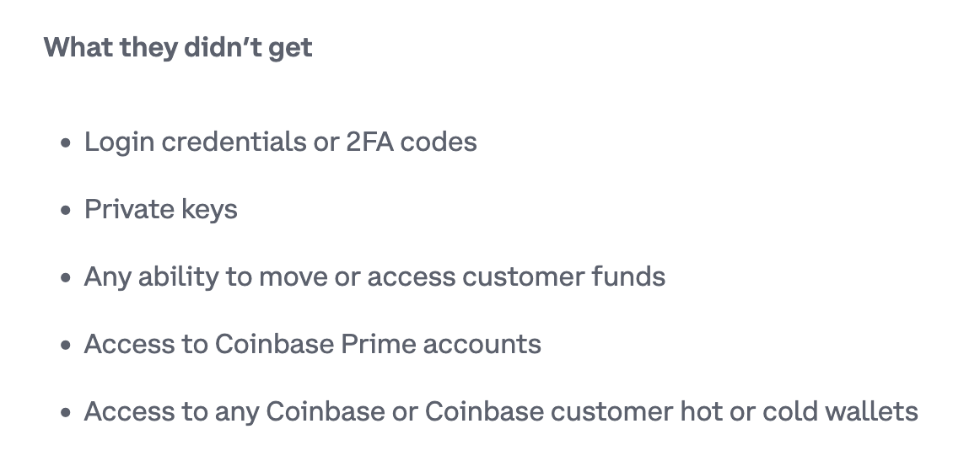Select the "Login credentials or 2FA codes" line
The image size is (980, 472).
click(281, 142)
